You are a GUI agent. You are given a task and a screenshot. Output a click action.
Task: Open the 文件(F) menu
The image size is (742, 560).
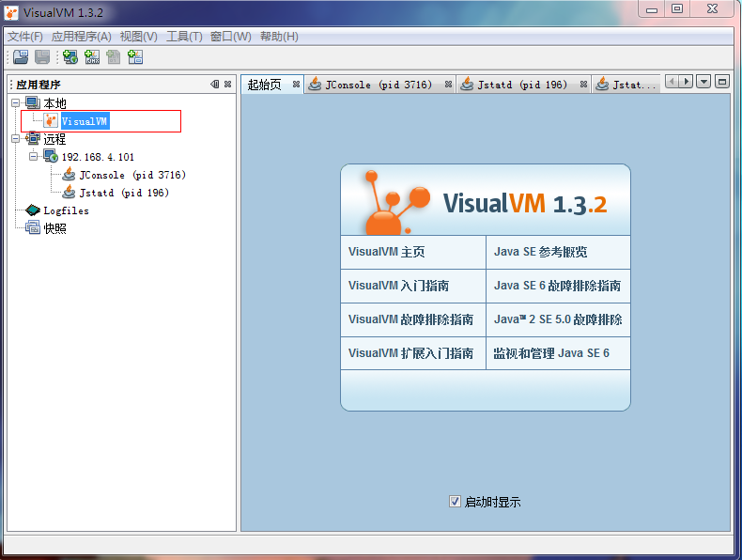pos(25,37)
